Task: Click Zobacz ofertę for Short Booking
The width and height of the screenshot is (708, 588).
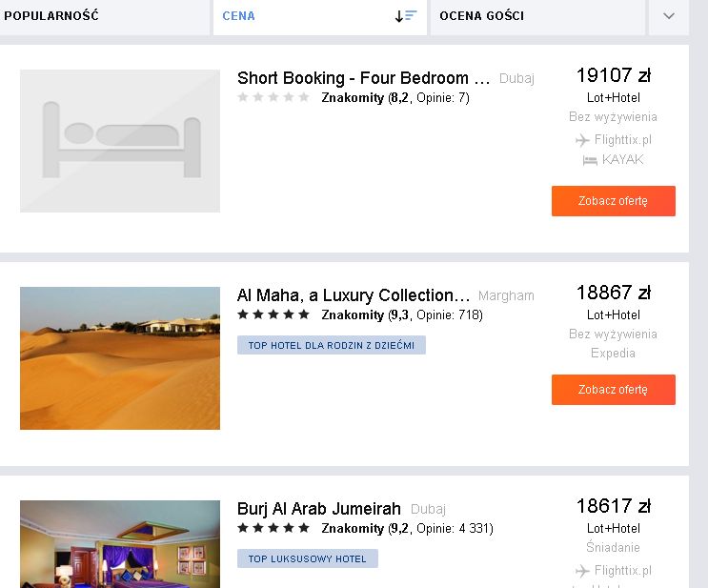Action: [613, 201]
